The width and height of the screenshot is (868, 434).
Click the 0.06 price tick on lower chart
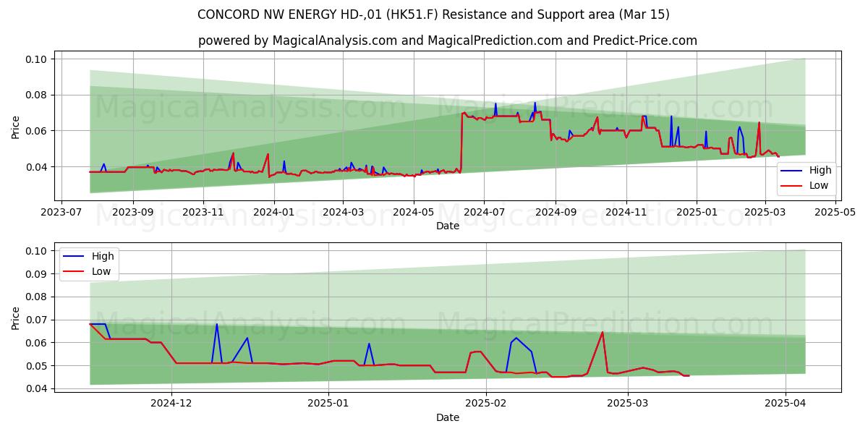(37, 343)
